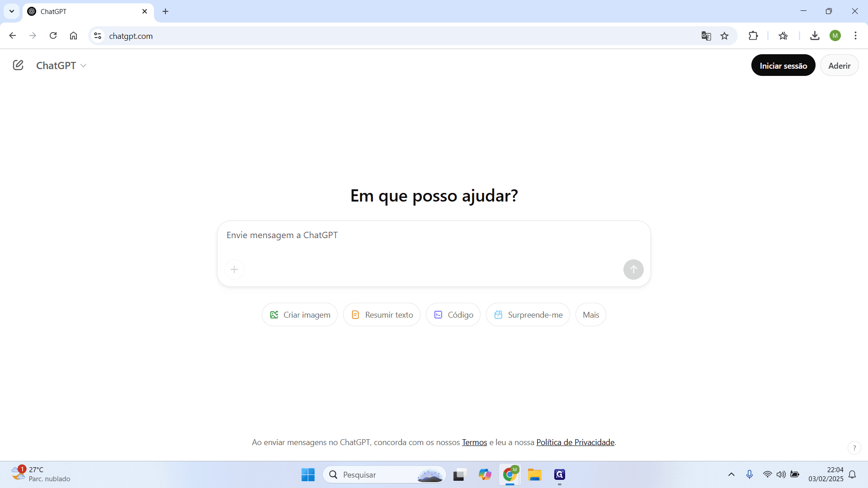The image size is (868, 488).
Task: Open a new browser tab
Action: pos(165,11)
